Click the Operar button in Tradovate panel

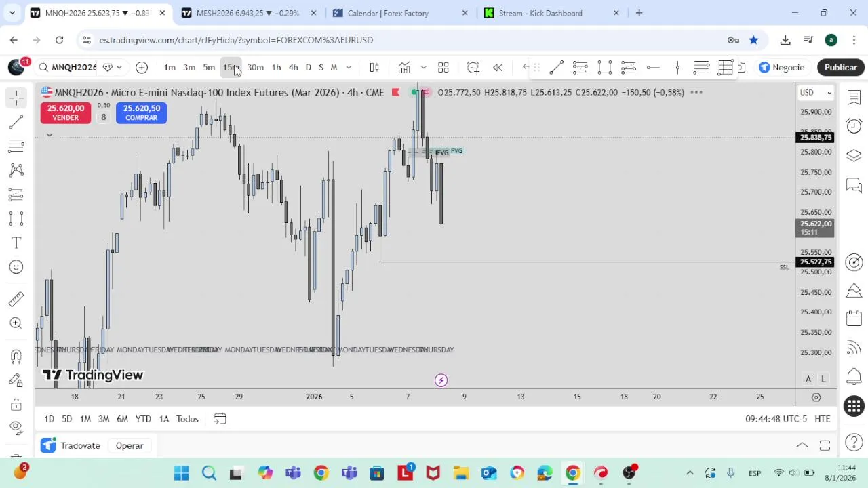click(x=129, y=445)
